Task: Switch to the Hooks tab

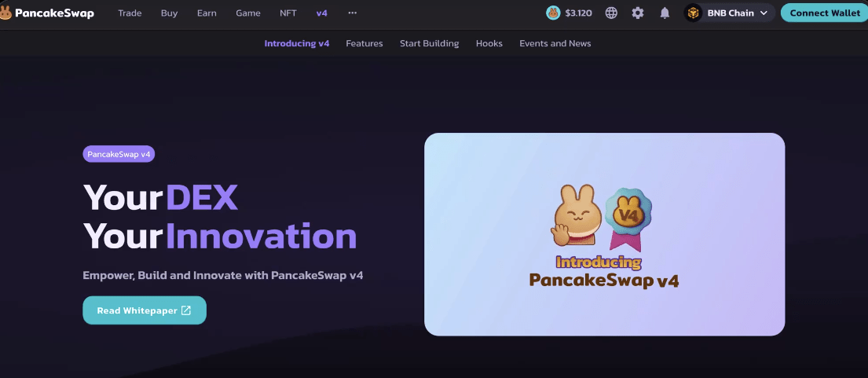Action: (489, 43)
